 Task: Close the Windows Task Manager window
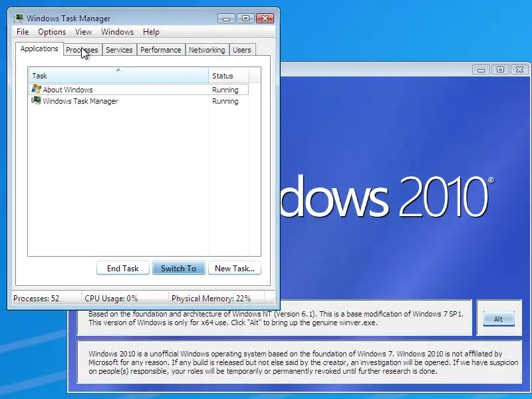click(265, 19)
